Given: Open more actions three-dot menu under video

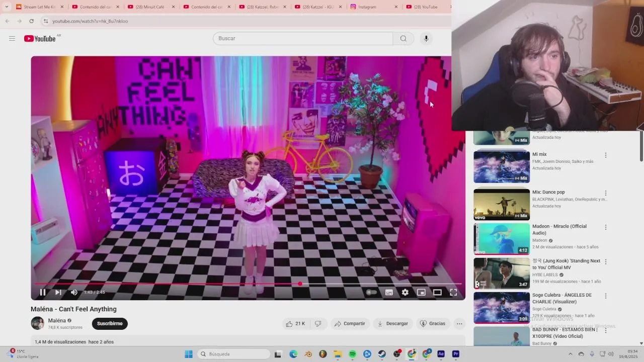Looking at the screenshot, I should pyautogui.click(x=459, y=324).
